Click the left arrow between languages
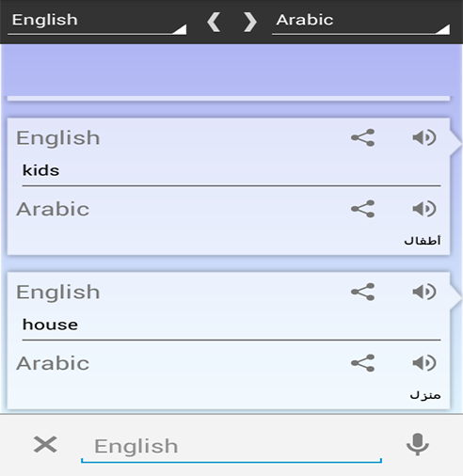The width and height of the screenshot is (463, 476). (x=214, y=22)
